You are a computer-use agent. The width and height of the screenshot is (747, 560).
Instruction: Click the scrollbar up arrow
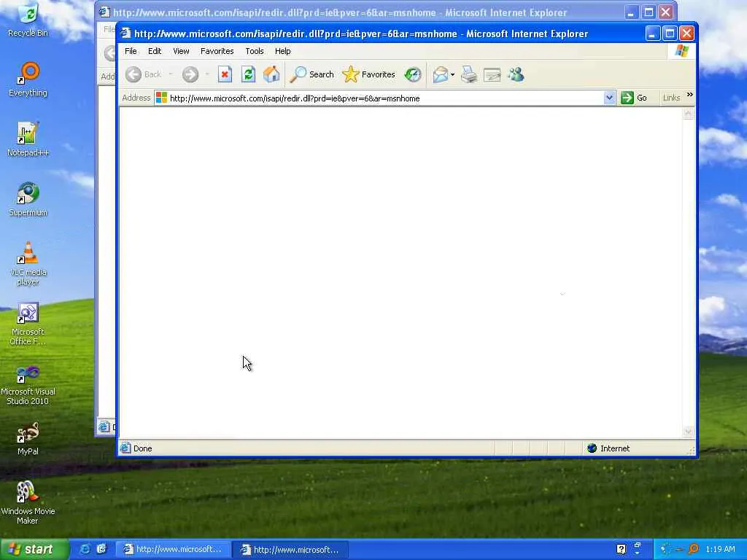[688, 113]
